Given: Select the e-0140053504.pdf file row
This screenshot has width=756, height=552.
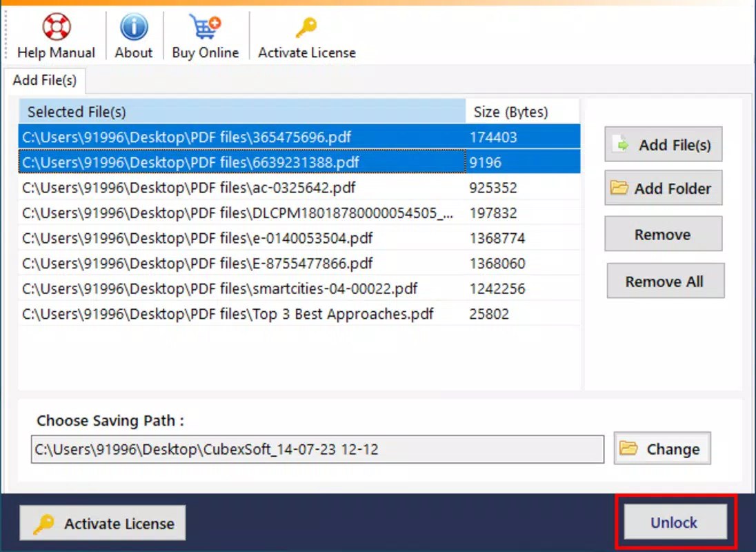Looking at the screenshot, I should 299,238.
